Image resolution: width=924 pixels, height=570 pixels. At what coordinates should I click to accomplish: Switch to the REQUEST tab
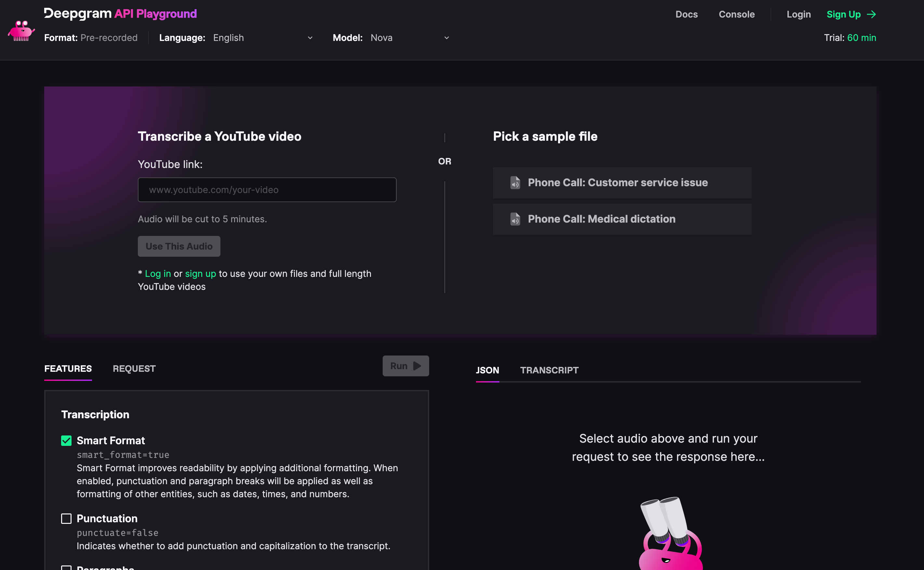(x=134, y=369)
